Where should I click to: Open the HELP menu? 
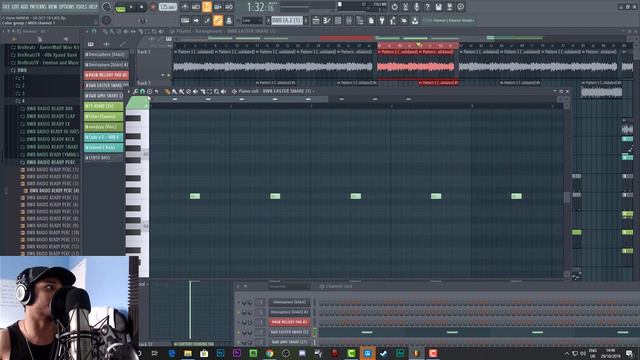(x=93, y=7)
